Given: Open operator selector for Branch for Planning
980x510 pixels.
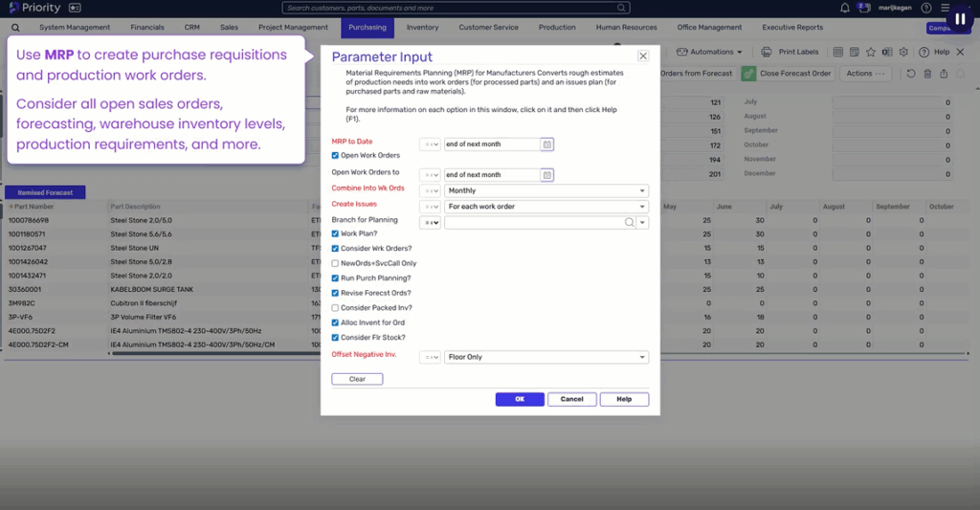Looking at the screenshot, I should pyautogui.click(x=430, y=223).
